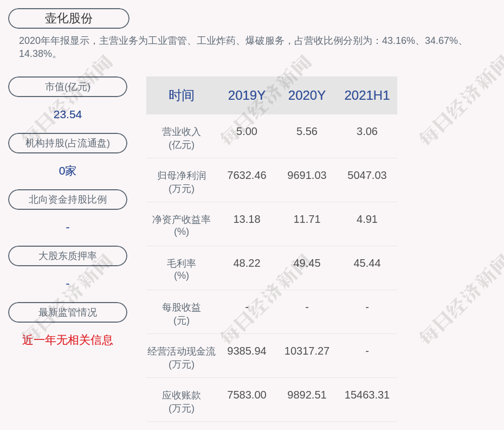Click the 壶化股份 title pill

[x=68, y=18]
